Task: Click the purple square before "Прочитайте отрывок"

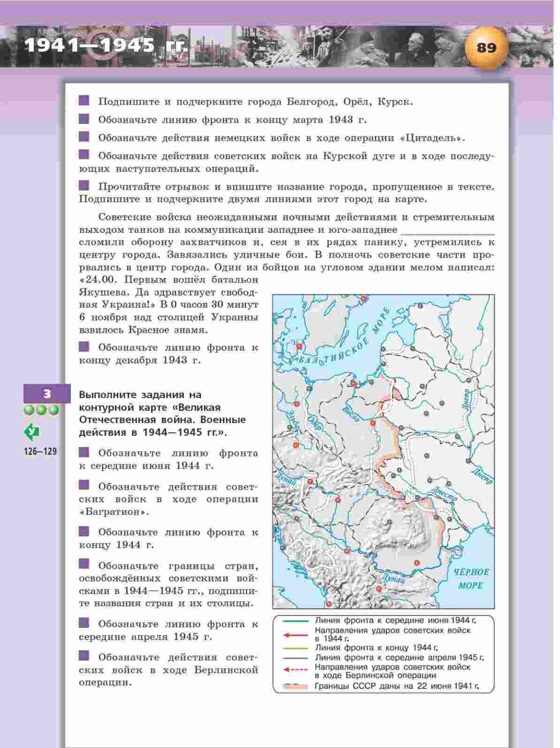Action: 84,185
